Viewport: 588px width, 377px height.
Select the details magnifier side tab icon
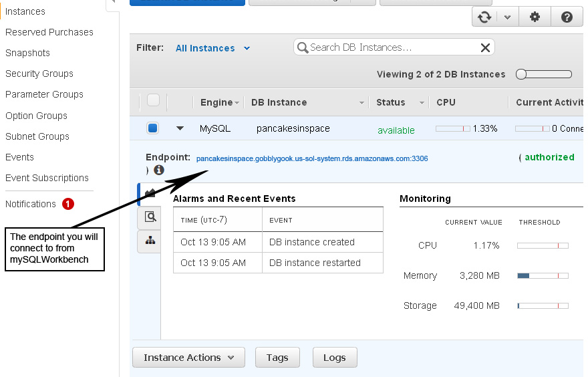[150, 217]
